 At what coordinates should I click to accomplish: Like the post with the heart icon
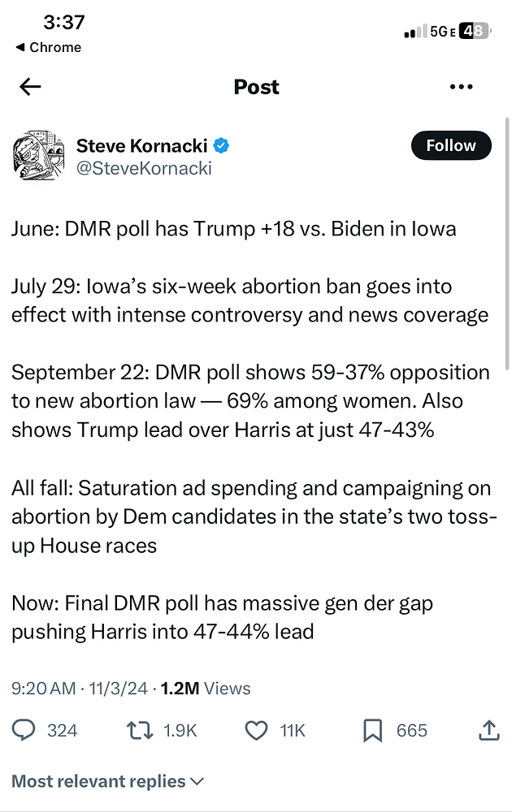point(256,731)
